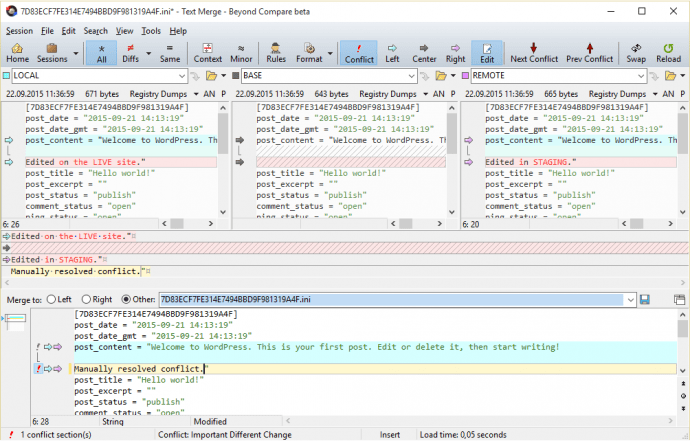This screenshot has height=441, width=690.
Task: Reload files with Reload icon
Action: coord(668,53)
